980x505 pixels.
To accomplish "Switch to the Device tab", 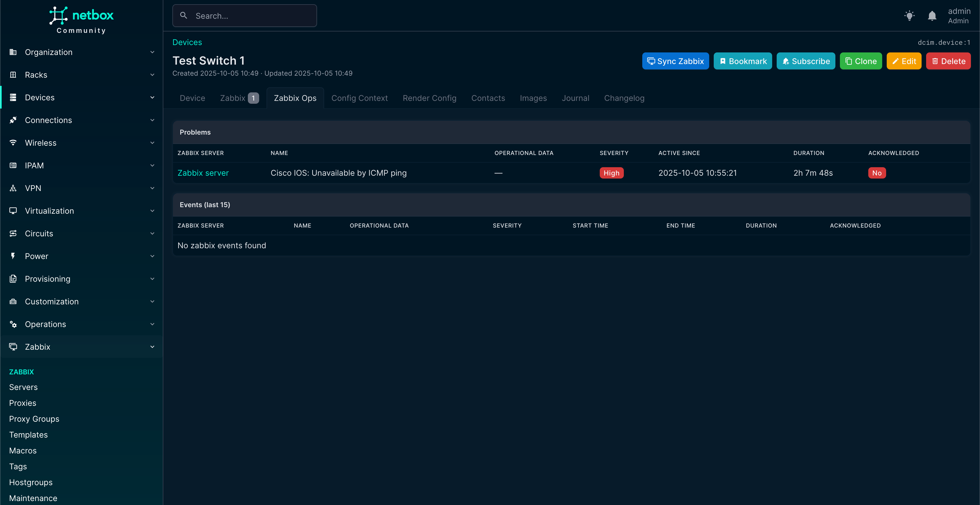I will point(193,98).
